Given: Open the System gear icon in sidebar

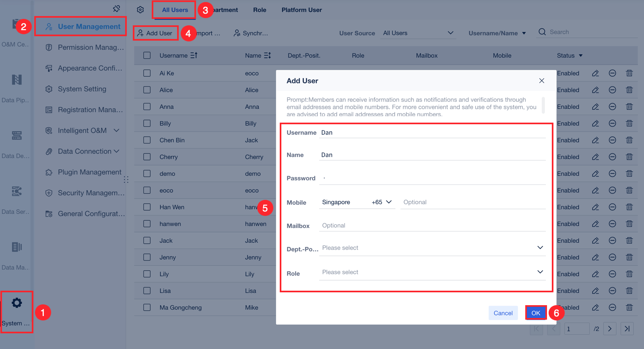Looking at the screenshot, I should coord(17,303).
